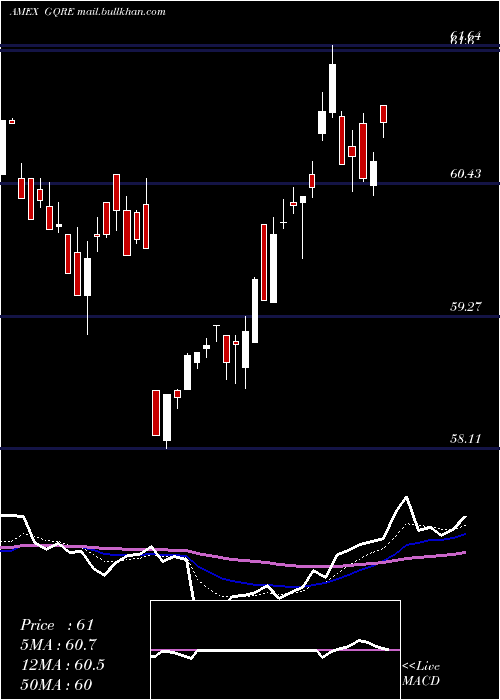Click the Live MACD label
500x700 pixels.
421,673
